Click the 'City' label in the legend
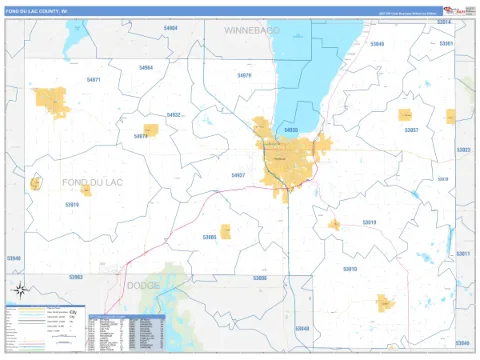Viewport: 480px width, 360px height. click(74, 312)
